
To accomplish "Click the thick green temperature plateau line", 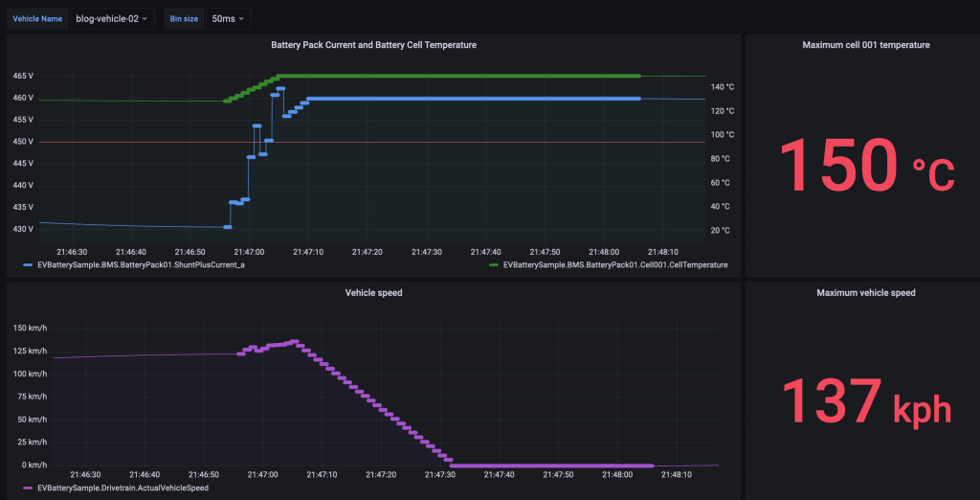I will (x=459, y=76).
